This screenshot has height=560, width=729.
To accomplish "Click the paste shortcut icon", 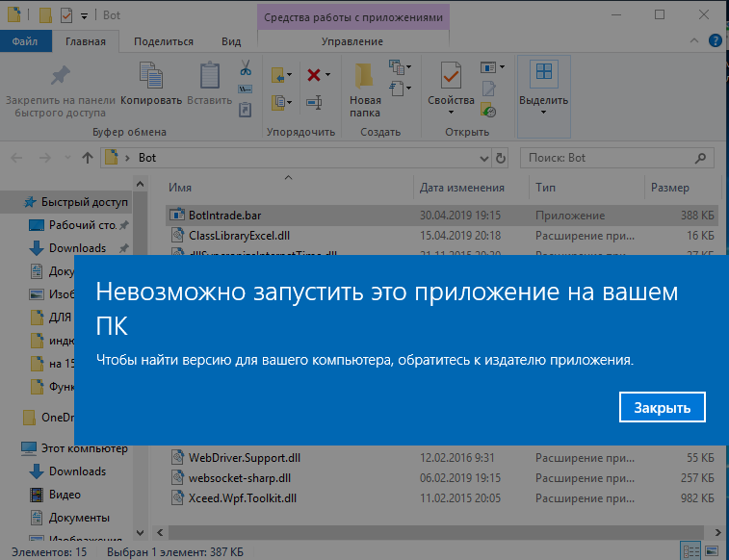I will tap(245, 110).
